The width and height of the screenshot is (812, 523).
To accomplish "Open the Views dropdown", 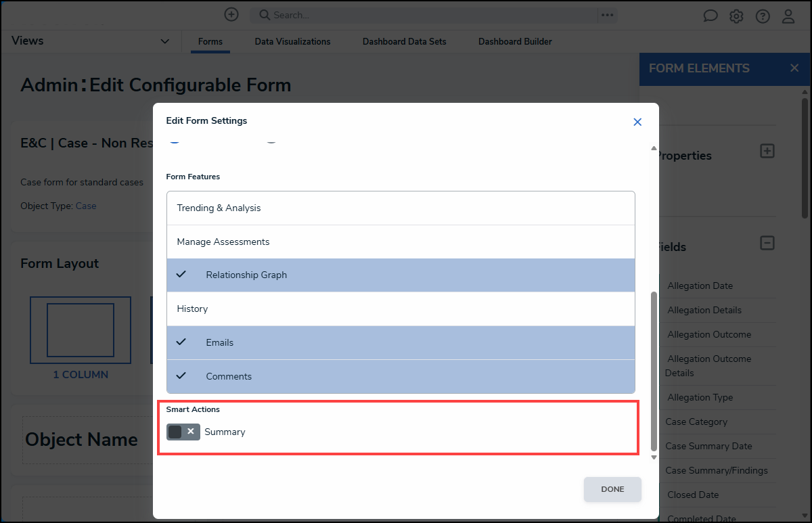I will point(164,41).
